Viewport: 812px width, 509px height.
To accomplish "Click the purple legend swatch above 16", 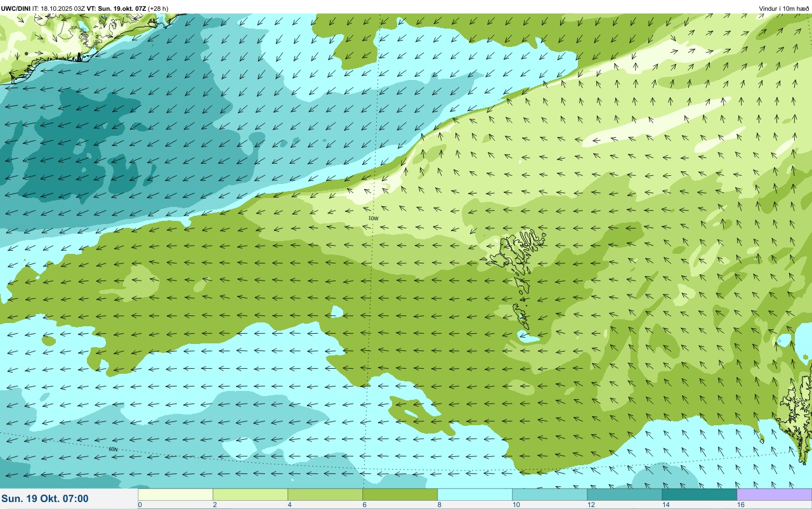I will tap(774, 494).
